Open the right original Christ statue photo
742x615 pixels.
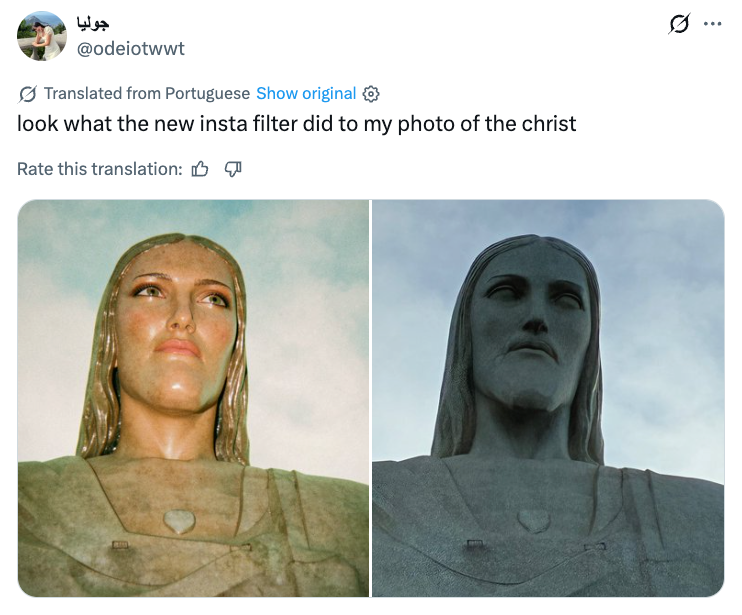pos(548,398)
